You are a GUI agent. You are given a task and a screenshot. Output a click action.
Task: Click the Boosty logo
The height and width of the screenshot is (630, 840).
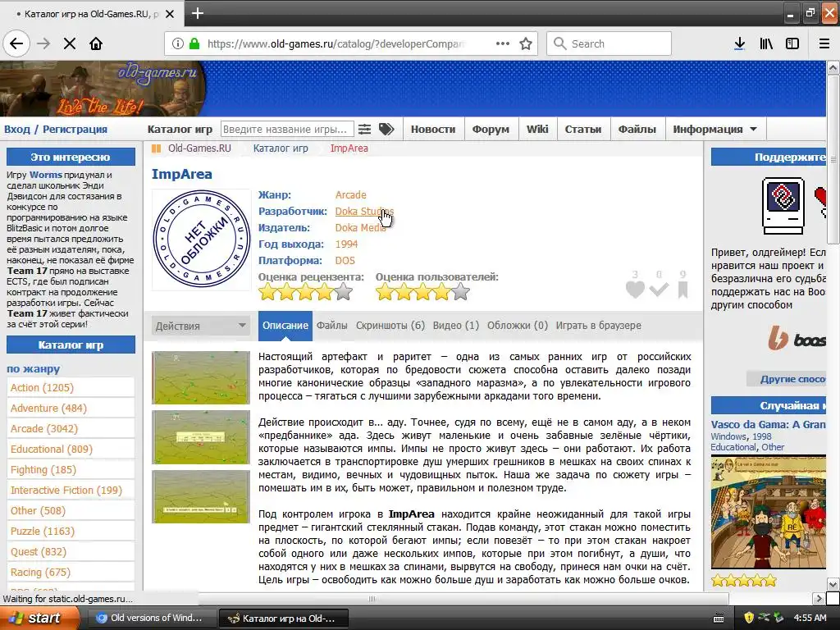coord(797,339)
